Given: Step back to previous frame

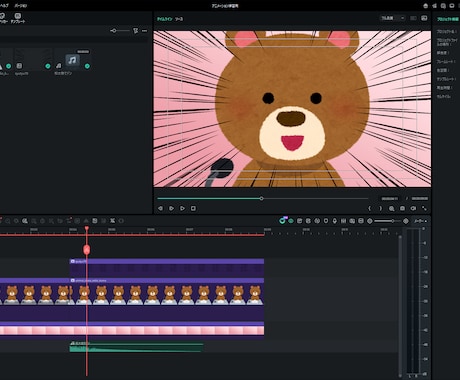Looking at the screenshot, I should (x=160, y=208).
